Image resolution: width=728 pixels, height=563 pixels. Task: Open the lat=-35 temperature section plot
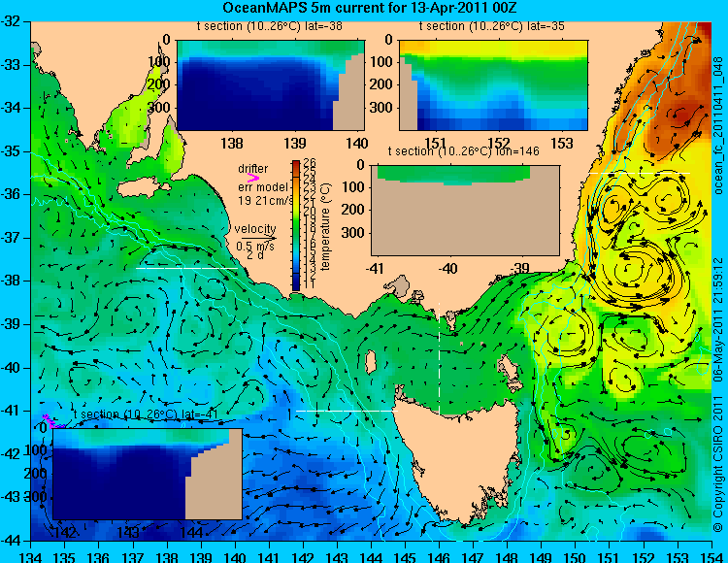click(x=493, y=85)
